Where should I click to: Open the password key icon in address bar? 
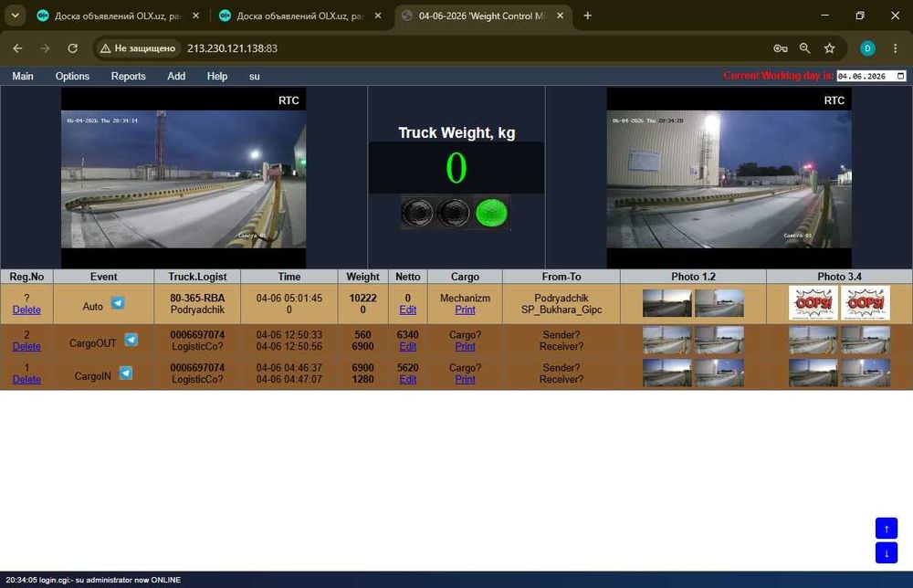pos(781,48)
